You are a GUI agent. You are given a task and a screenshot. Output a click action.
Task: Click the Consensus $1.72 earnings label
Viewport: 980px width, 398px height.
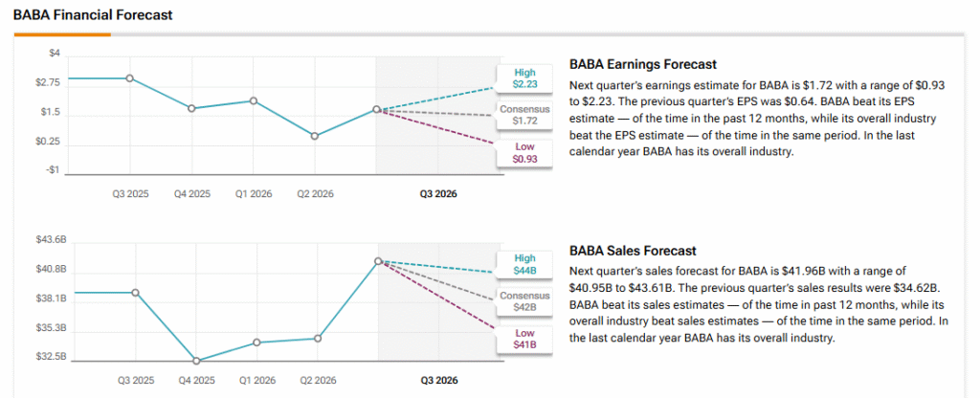(x=523, y=115)
